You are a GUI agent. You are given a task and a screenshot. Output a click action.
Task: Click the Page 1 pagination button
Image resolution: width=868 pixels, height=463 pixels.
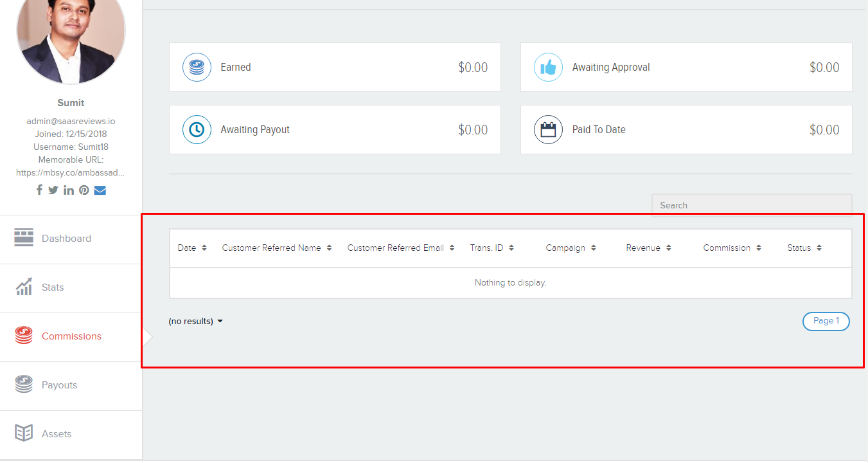coord(826,321)
